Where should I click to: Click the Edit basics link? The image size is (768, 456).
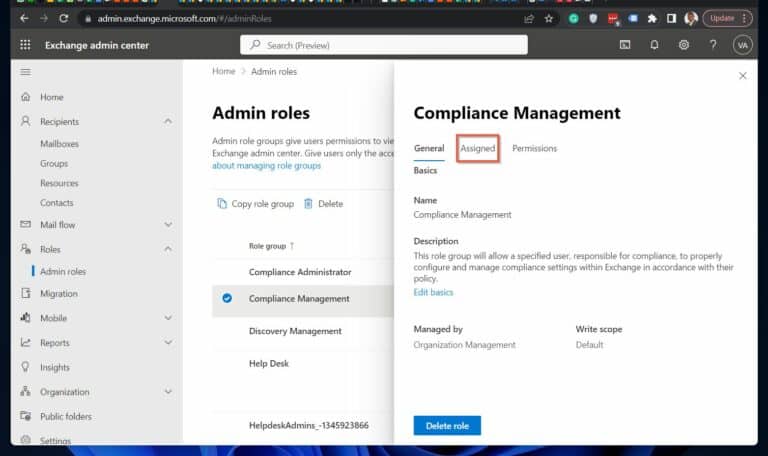click(x=433, y=292)
